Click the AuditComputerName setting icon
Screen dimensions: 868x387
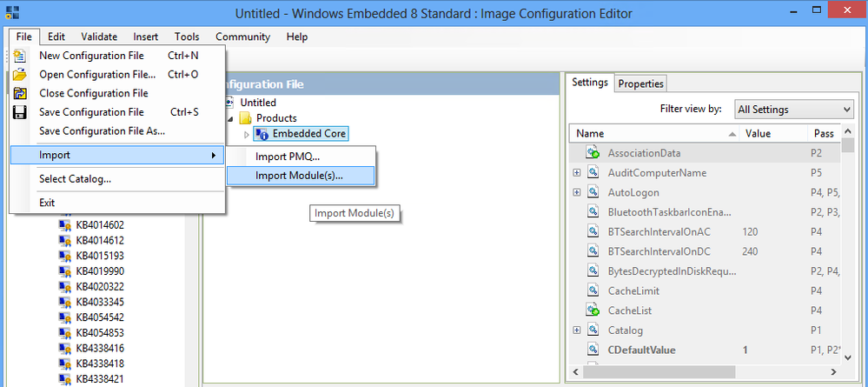pyautogui.click(x=593, y=173)
